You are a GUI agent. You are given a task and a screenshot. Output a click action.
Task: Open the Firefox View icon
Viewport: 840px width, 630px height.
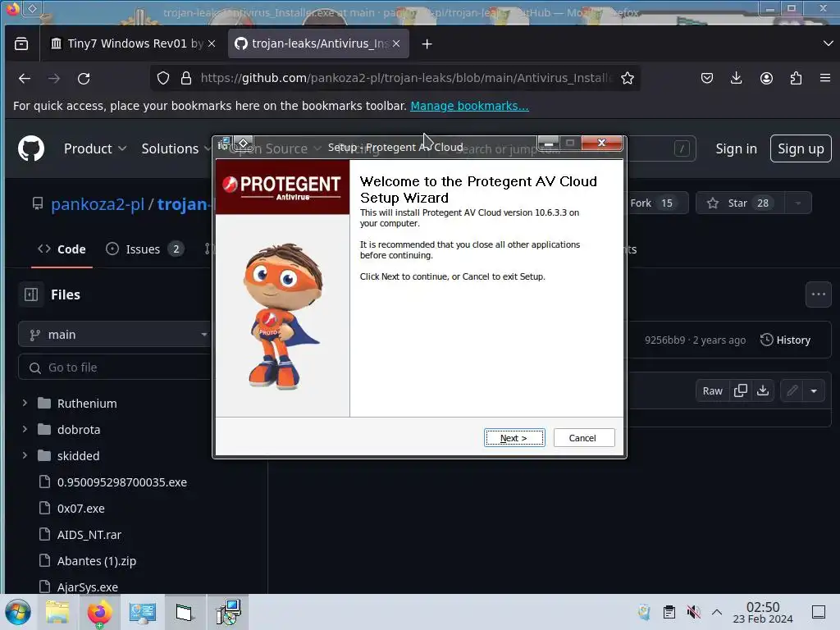pyautogui.click(x=21, y=43)
